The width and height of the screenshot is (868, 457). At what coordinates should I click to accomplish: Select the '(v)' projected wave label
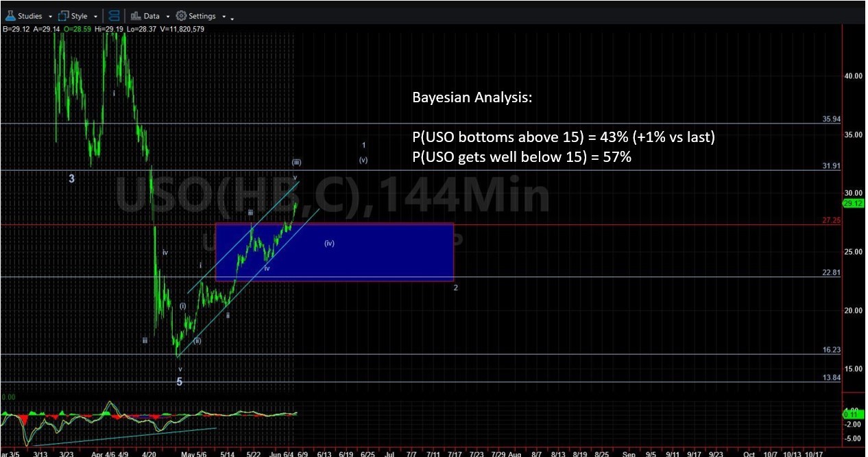(363, 160)
